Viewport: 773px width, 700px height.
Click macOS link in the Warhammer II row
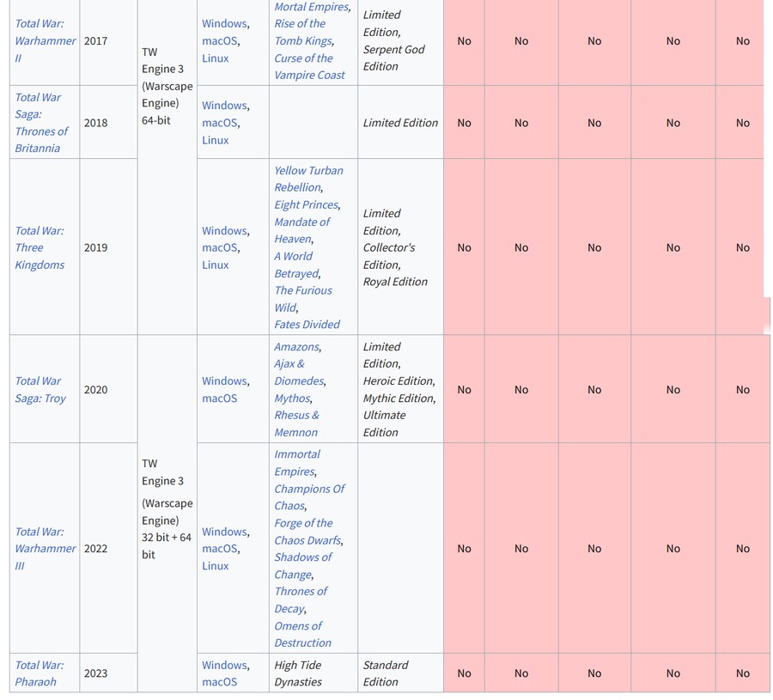(219, 41)
